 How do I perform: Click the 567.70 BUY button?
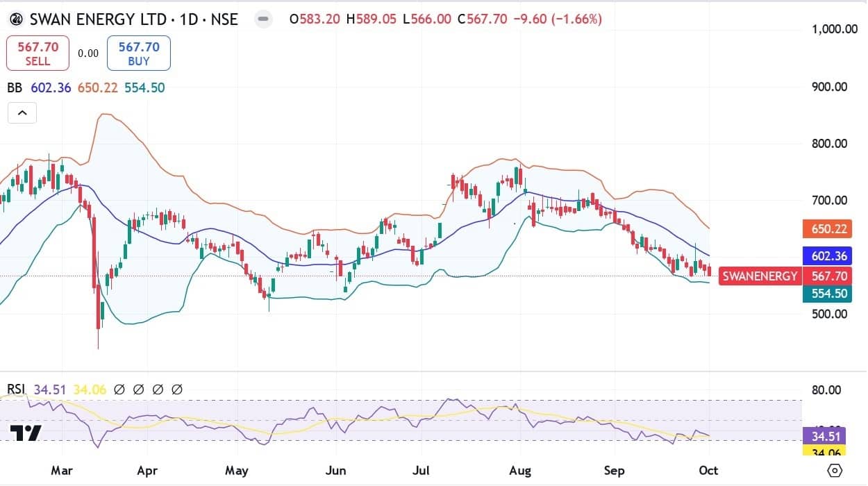[x=139, y=53]
